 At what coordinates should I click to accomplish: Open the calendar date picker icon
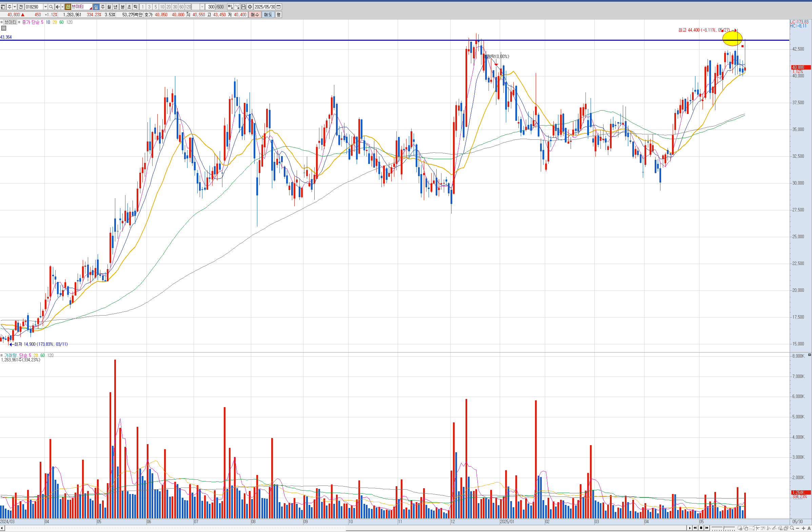click(x=279, y=7)
